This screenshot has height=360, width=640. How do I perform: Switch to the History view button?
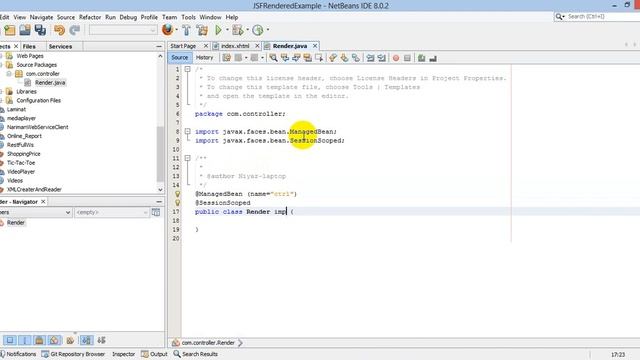pos(204,58)
